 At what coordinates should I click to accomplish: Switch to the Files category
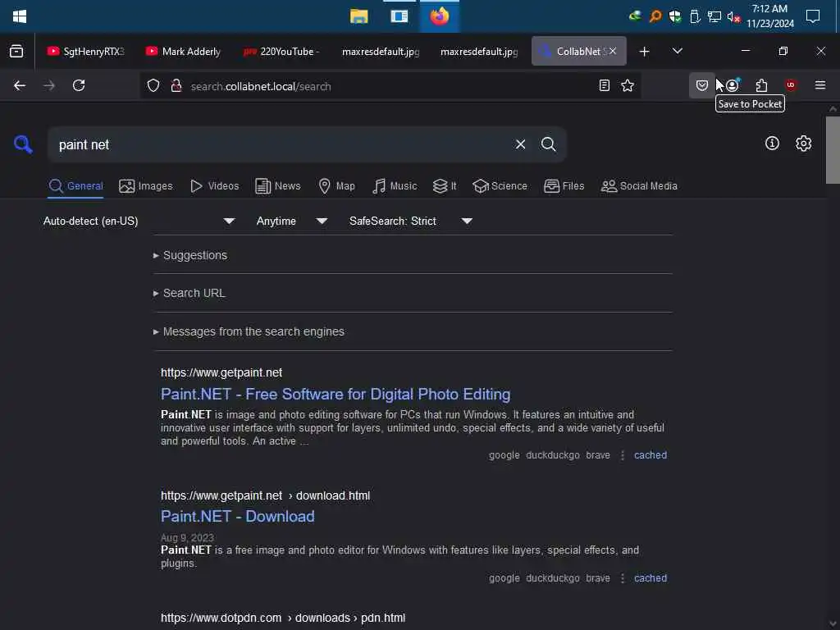(564, 186)
